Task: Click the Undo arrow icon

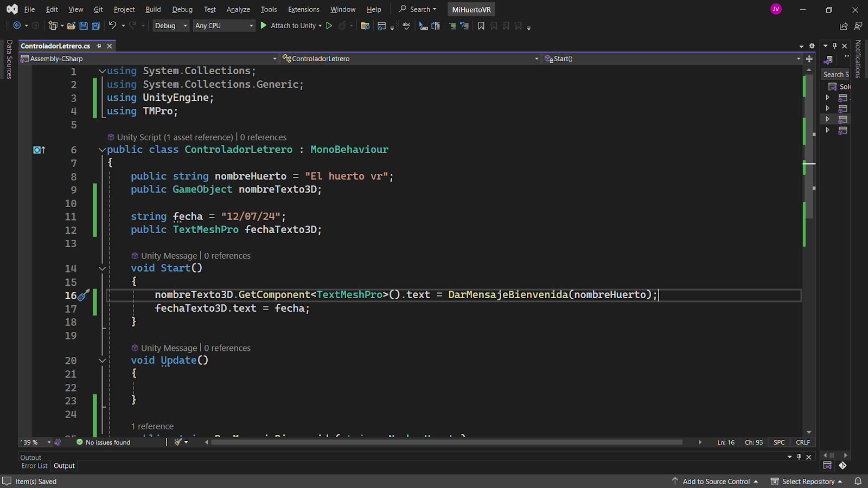Action: 112,25
